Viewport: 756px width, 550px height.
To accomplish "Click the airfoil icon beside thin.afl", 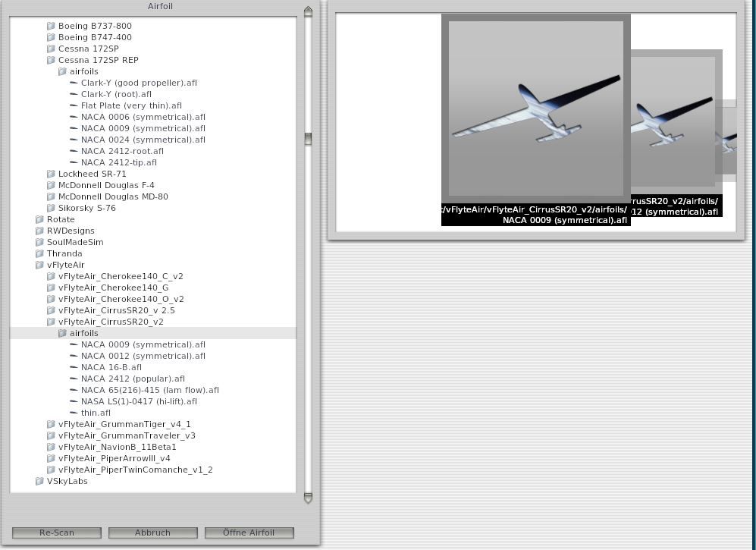I will [x=74, y=413].
